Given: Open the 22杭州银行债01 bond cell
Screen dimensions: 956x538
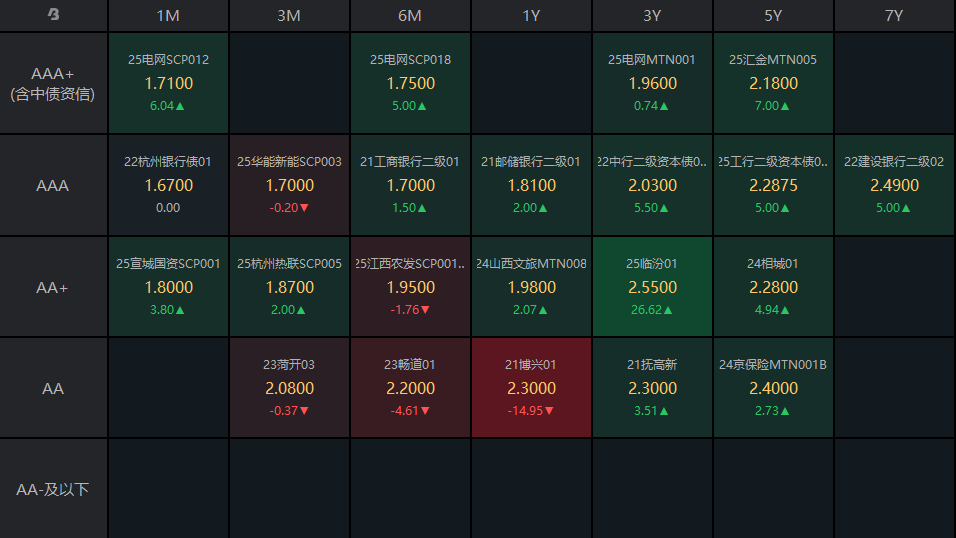Looking at the screenshot, I should point(168,185).
